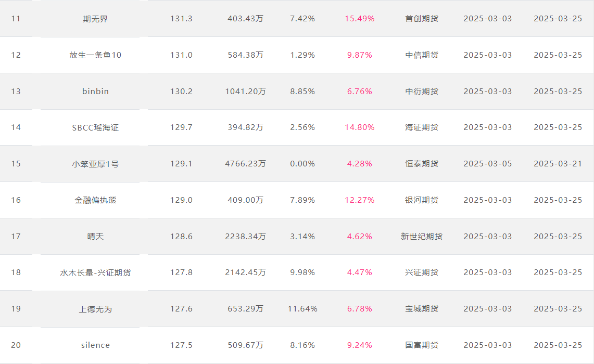The width and height of the screenshot is (594, 364).
Task: Click the binbin trader name
Action: [x=95, y=91]
